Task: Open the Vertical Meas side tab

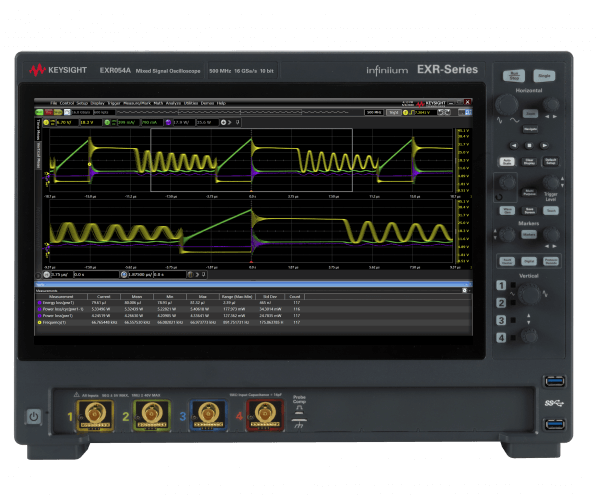Action: click(x=38, y=155)
